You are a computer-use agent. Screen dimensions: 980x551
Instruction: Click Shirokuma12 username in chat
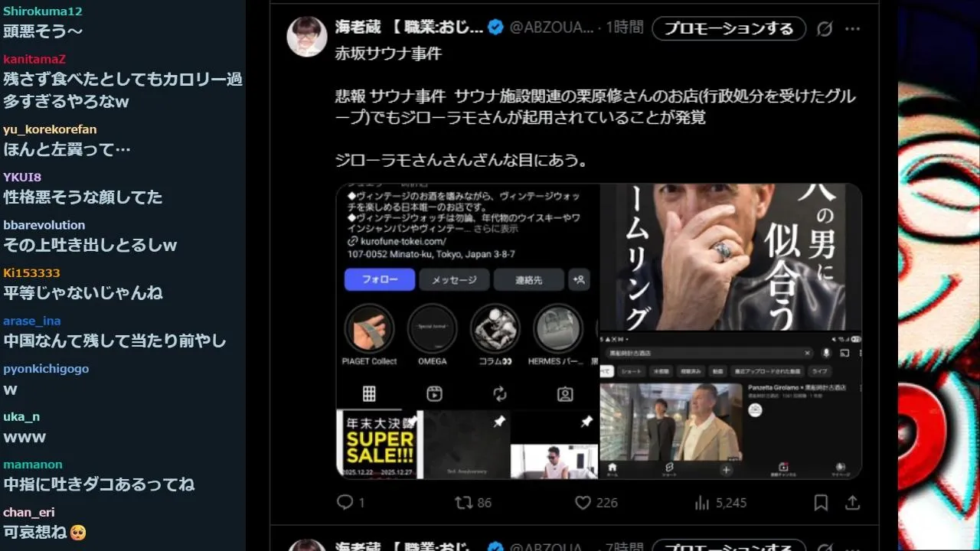tap(43, 11)
